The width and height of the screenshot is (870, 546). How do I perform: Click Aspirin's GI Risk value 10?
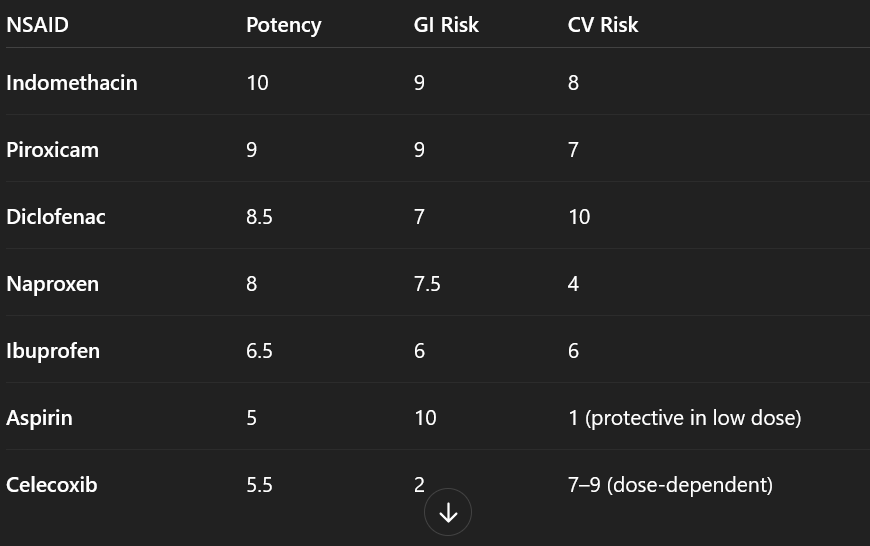tap(425, 418)
